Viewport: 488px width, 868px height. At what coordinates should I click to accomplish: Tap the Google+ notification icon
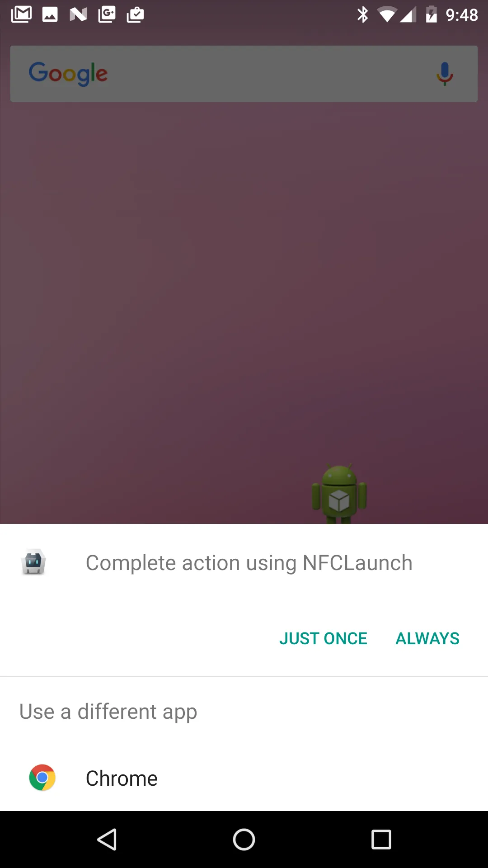point(107,14)
